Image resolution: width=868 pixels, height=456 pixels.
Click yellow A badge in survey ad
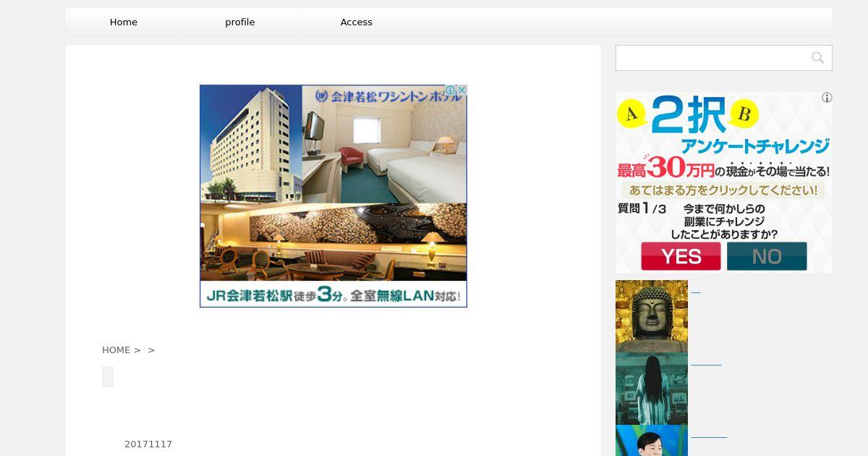coord(631,113)
